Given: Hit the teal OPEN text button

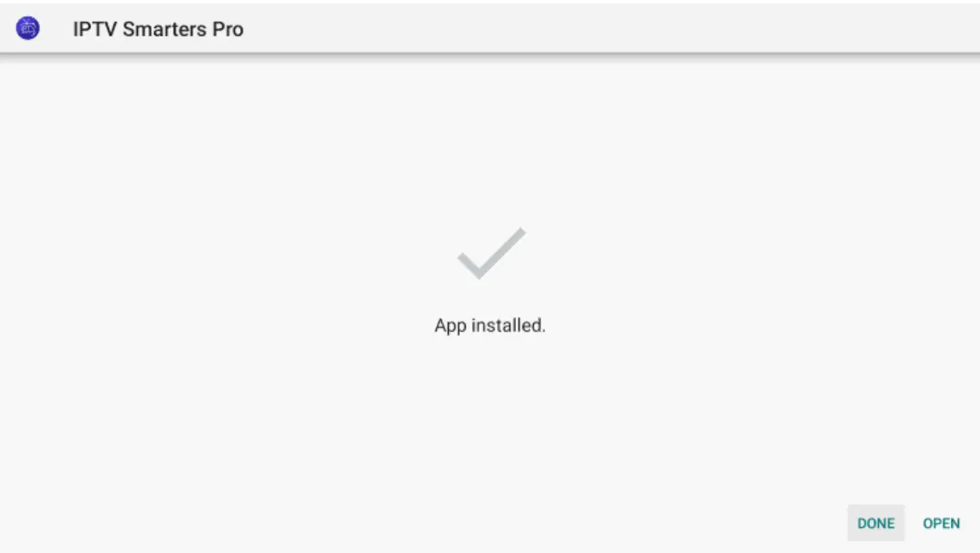Looking at the screenshot, I should tap(941, 523).
